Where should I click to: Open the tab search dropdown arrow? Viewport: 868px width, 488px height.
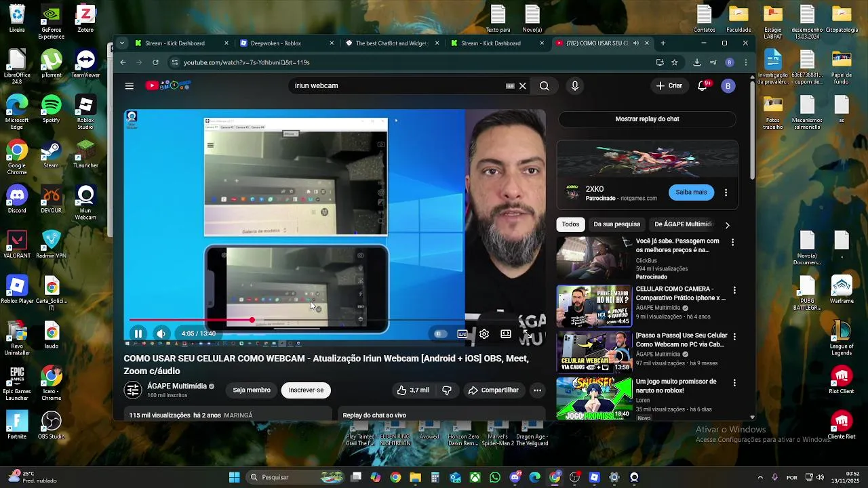[122, 43]
